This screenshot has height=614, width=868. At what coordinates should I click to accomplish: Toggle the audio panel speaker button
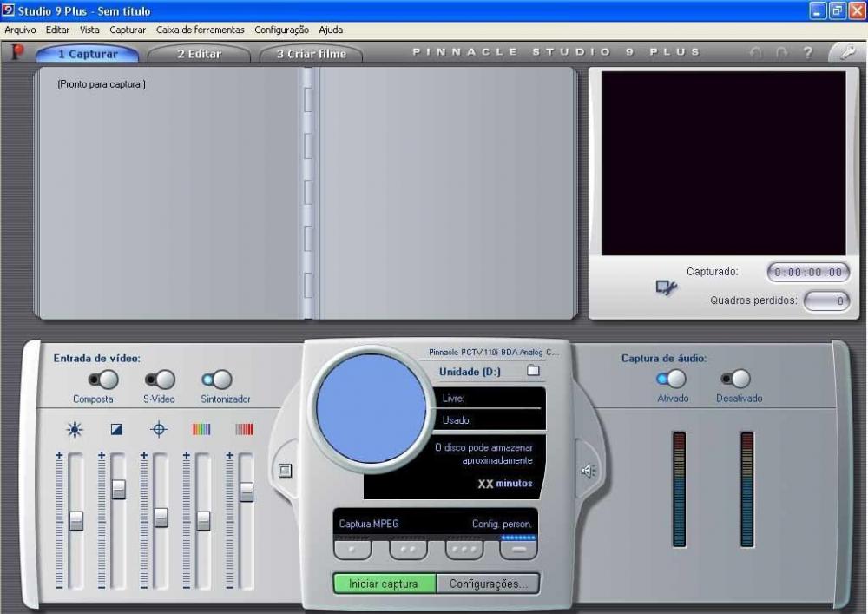click(588, 471)
